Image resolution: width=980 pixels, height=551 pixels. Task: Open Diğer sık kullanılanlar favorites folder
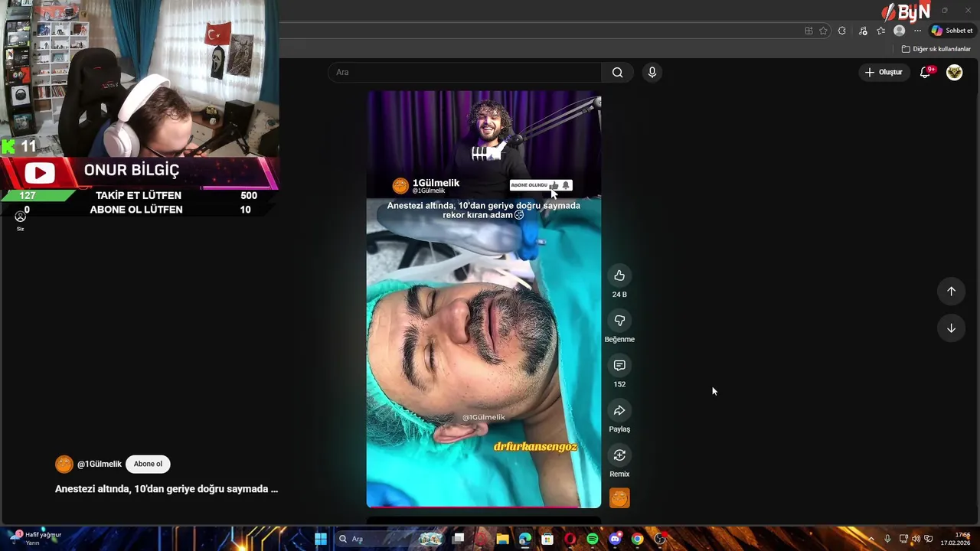pyautogui.click(x=936, y=49)
